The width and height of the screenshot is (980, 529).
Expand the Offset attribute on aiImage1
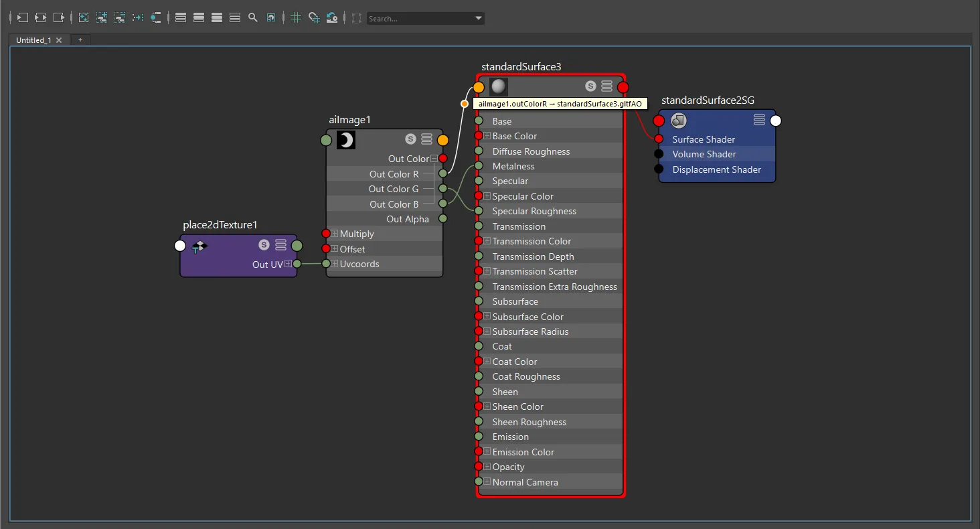[x=335, y=249]
